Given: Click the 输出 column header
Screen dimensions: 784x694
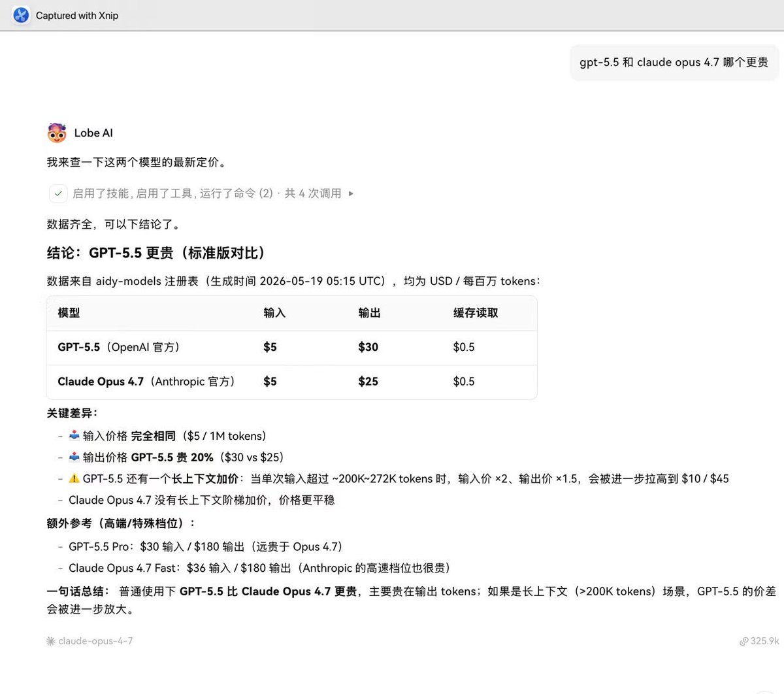Looking at the screenshot, I should pyautogui.click(x=369, y=313).
